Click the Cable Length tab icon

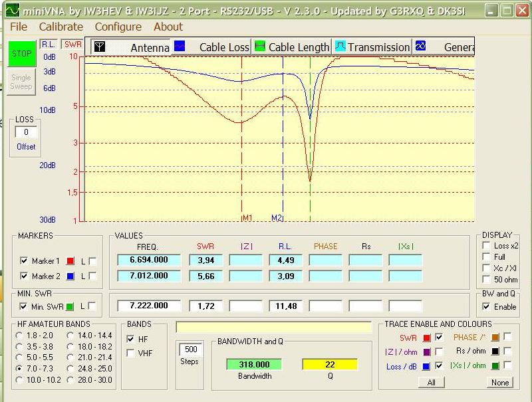click(260, 47)
